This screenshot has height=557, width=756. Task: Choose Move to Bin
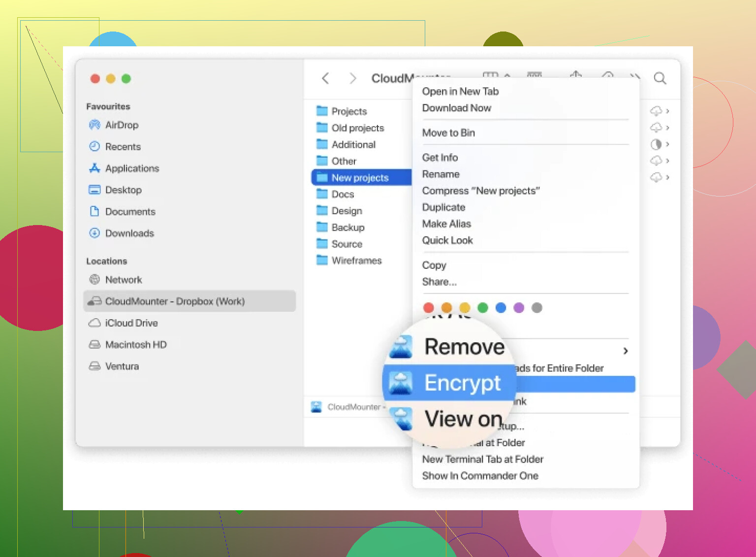coord(448,133)
